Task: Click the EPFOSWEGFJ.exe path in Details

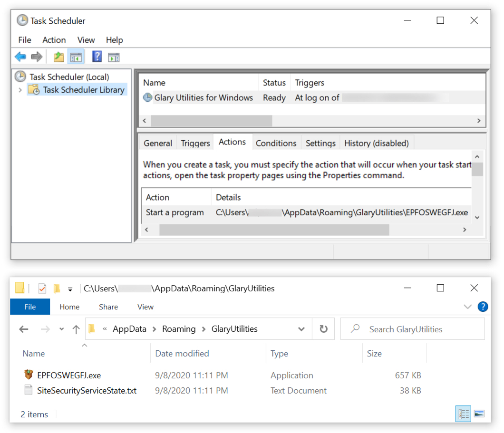Action: point(342,212)
